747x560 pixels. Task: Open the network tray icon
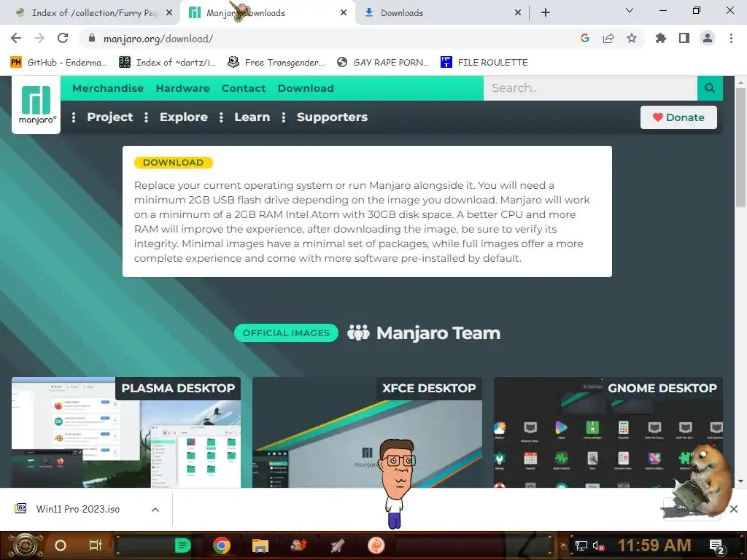coord(581,545)
